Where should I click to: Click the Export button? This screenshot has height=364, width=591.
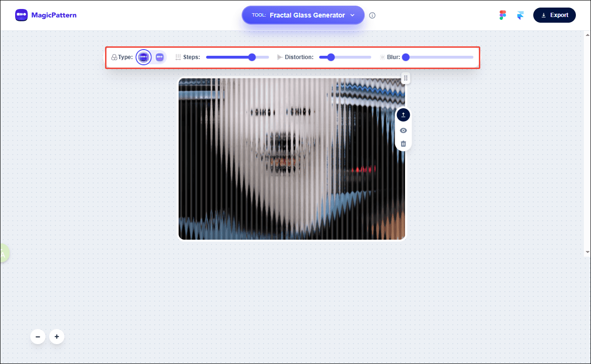[554, 15]
